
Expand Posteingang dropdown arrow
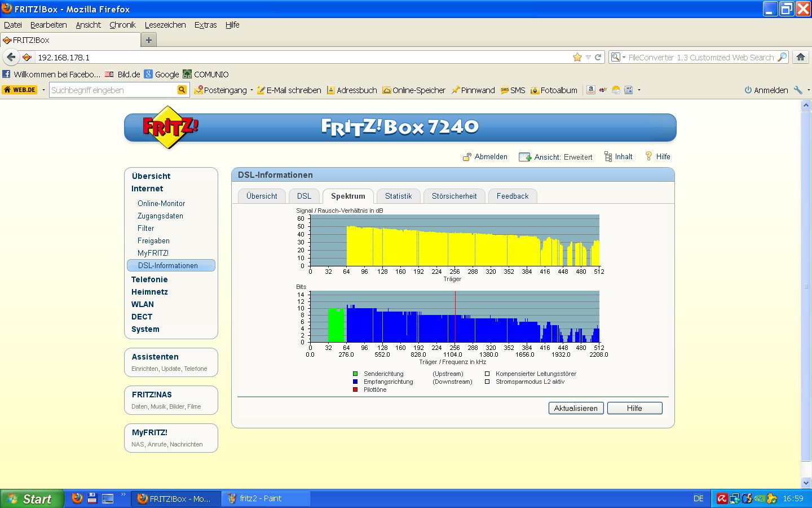(x=251, y=90)
